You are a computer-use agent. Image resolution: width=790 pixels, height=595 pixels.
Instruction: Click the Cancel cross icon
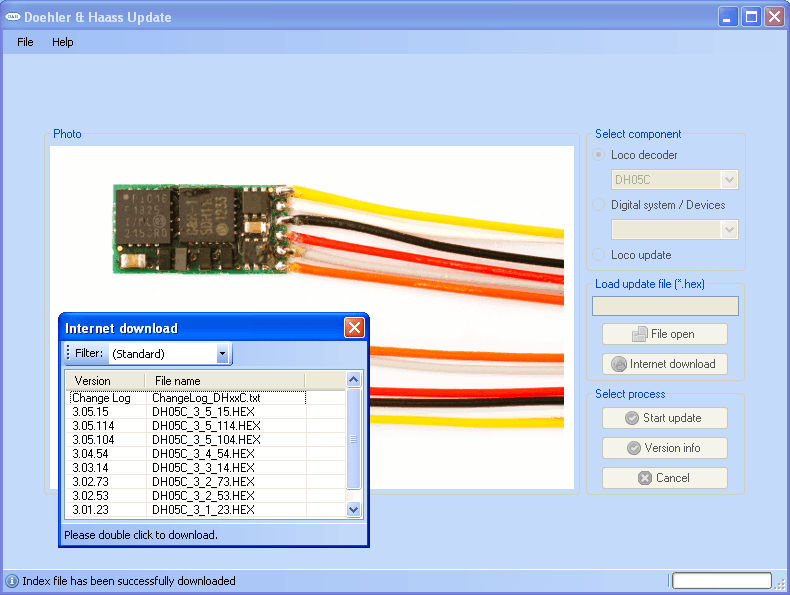[x=645, y=478]
